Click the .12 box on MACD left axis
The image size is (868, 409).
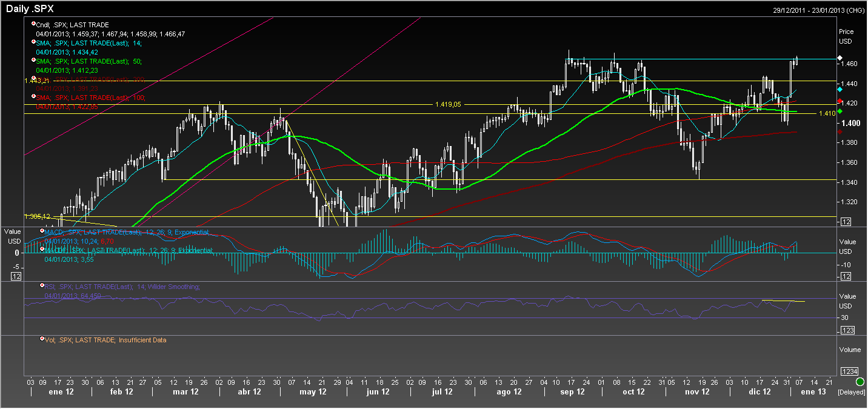[16, 276]
